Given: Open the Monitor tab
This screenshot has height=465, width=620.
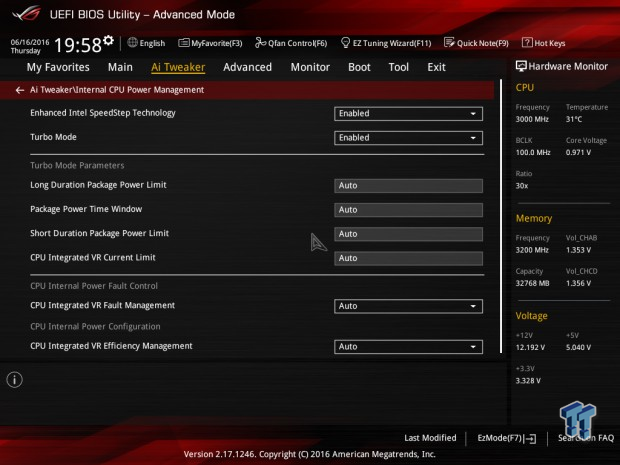Looking at the screenshot, I should point(310,67).
